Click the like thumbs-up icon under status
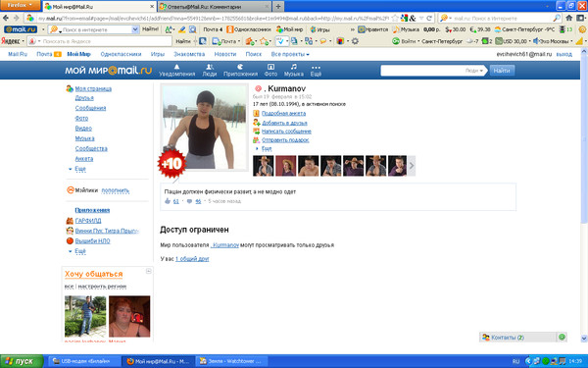The width and height of the screenshot is (588, 368). [168, 201]
